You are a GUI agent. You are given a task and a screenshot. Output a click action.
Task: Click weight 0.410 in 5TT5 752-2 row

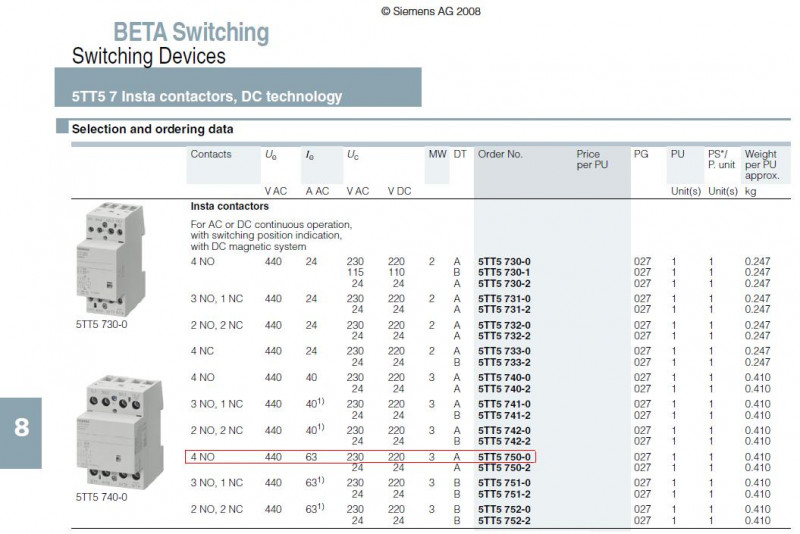pos(757,521)
